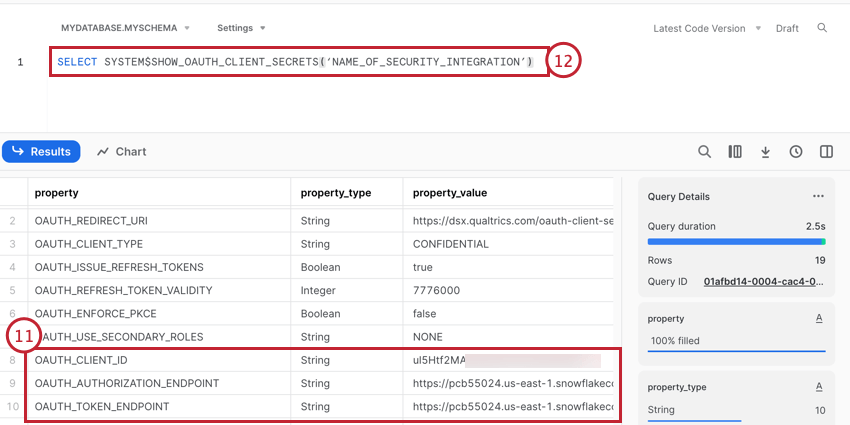
Task: Download the query results
Action: pos(765,152)
